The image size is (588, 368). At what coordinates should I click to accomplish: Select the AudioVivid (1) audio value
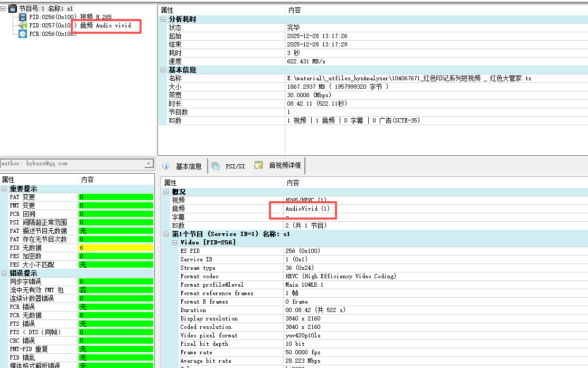tap(307, 209)
